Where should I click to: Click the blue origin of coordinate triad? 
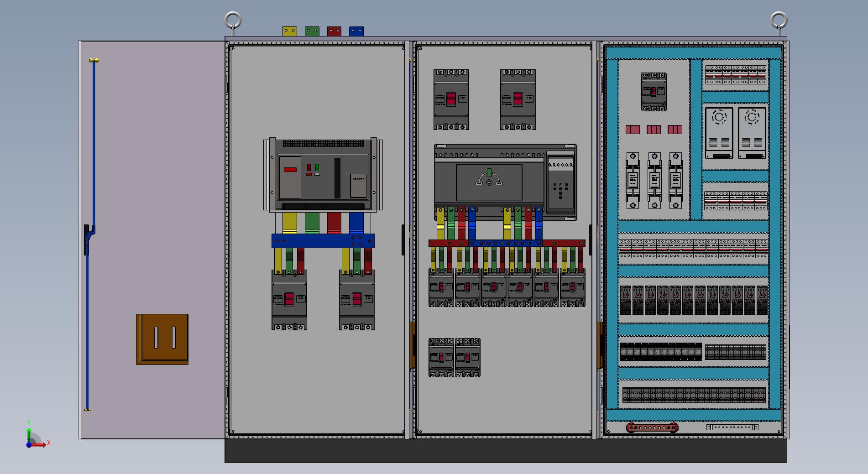tap(29, 445)
